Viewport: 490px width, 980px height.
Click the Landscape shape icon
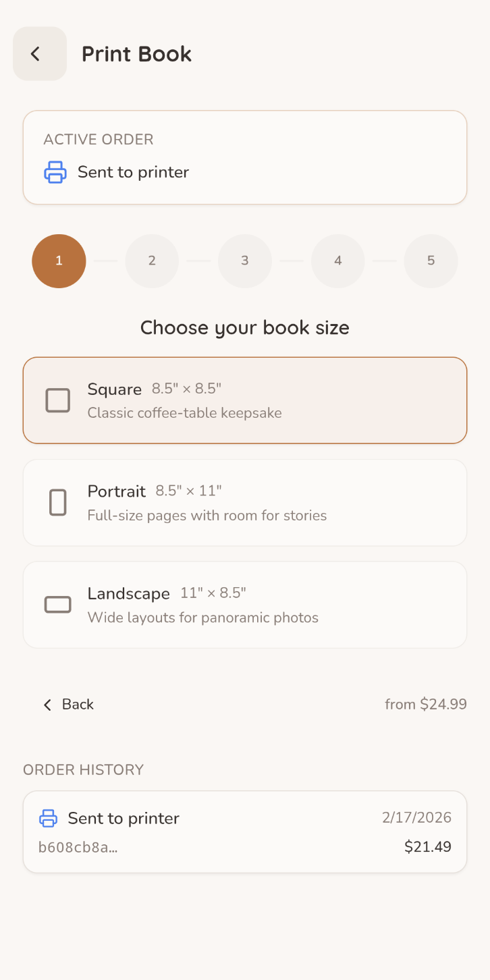(x=57, y=605)
